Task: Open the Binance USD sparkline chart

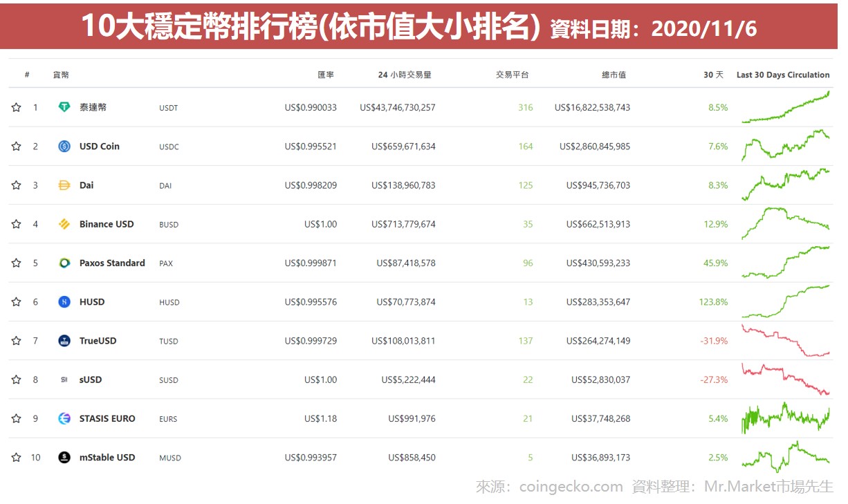Action: [x=786, y=222]
